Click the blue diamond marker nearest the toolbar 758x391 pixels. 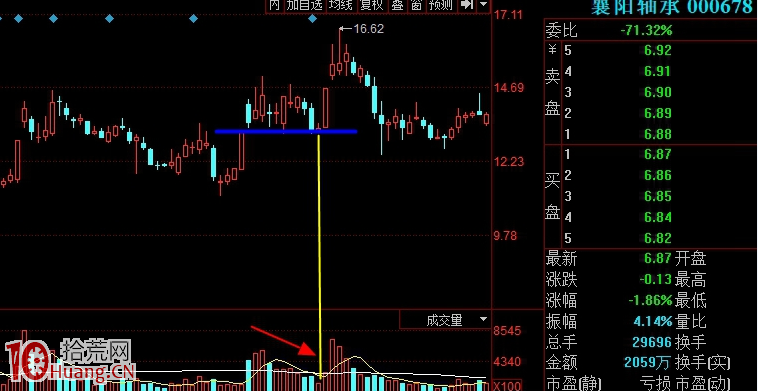point(312,19)
